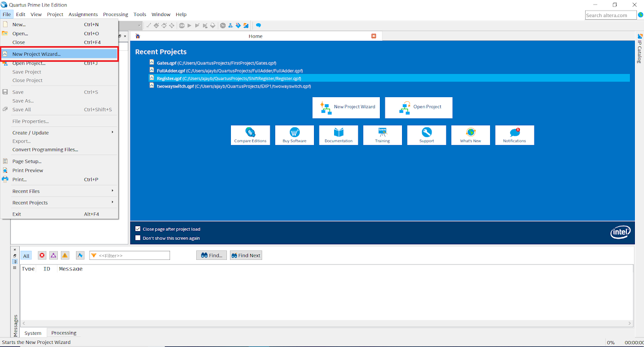Click the Compare Editions tile
This screenshot has height=347, width=644.
pos(251,135)
